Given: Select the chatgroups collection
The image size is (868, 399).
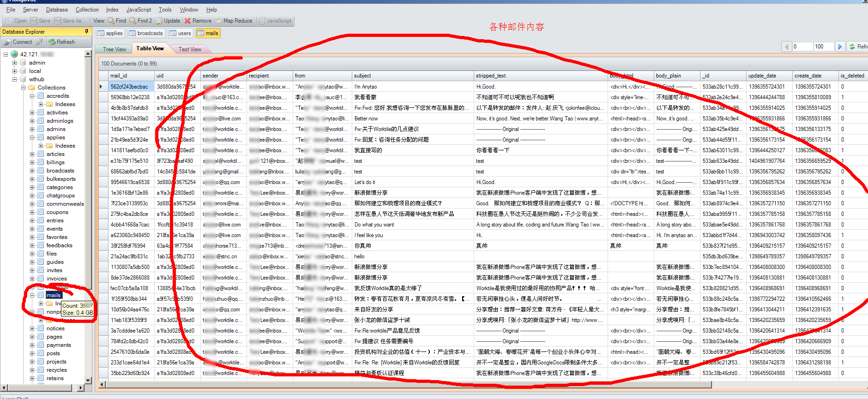Looking at the screenshot, I should pyautogui.click(x=60, y=196).
